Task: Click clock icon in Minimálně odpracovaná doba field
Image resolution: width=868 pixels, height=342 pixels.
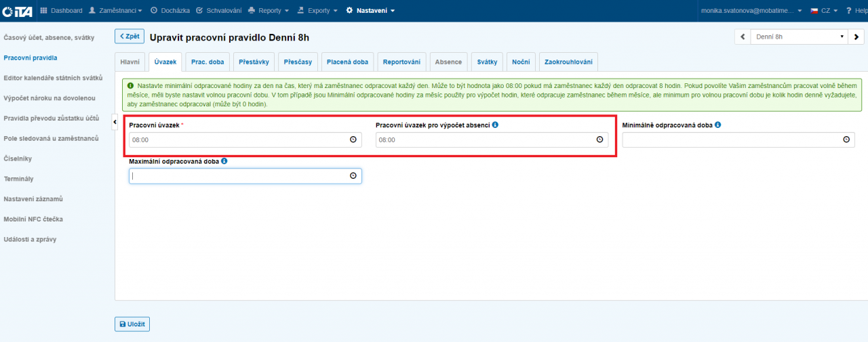Action: pyautogui.click(x=846, y=140)
